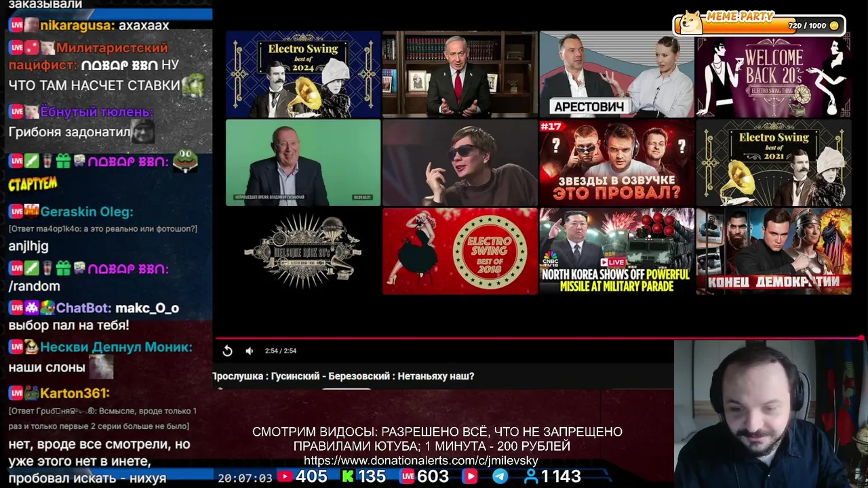Image resolution: width=868 pixels, height=488 pixels.
Task: Open the Welcome Back 20's pink thumbnail
Action: [774, 75]
